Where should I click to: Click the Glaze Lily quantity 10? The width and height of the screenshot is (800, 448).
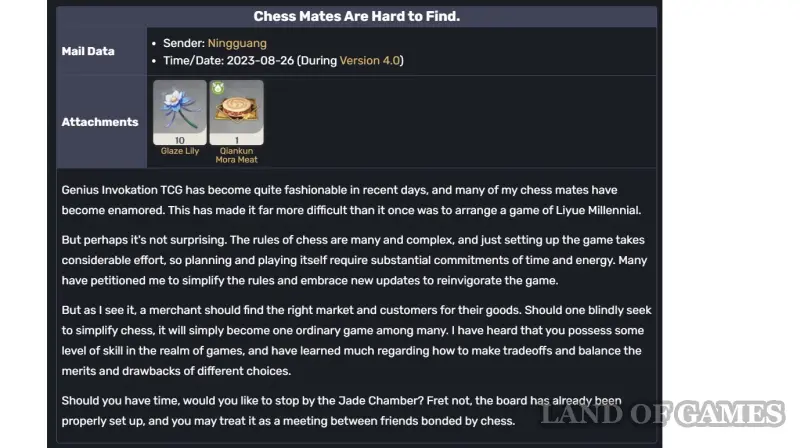pos(180,140)
